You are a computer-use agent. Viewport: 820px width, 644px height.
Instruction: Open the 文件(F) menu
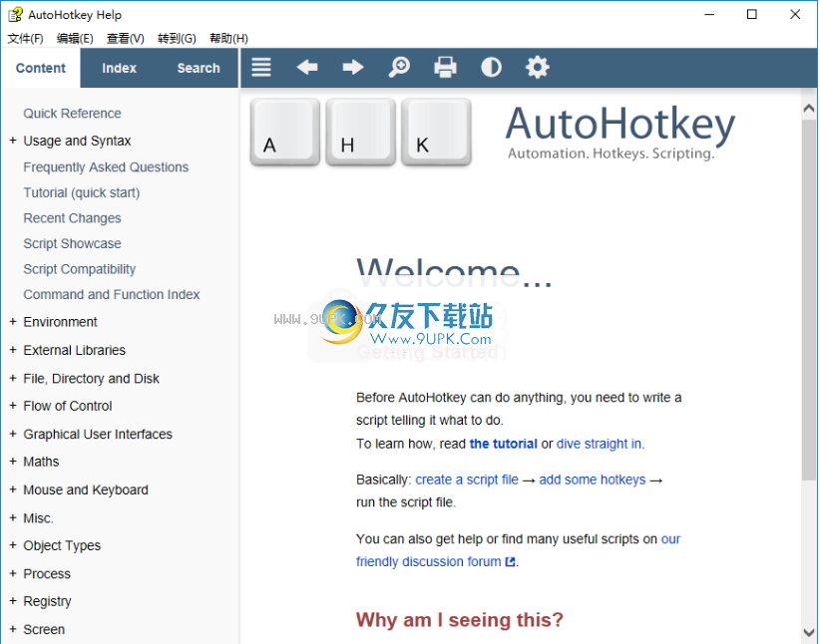(25, 38)
